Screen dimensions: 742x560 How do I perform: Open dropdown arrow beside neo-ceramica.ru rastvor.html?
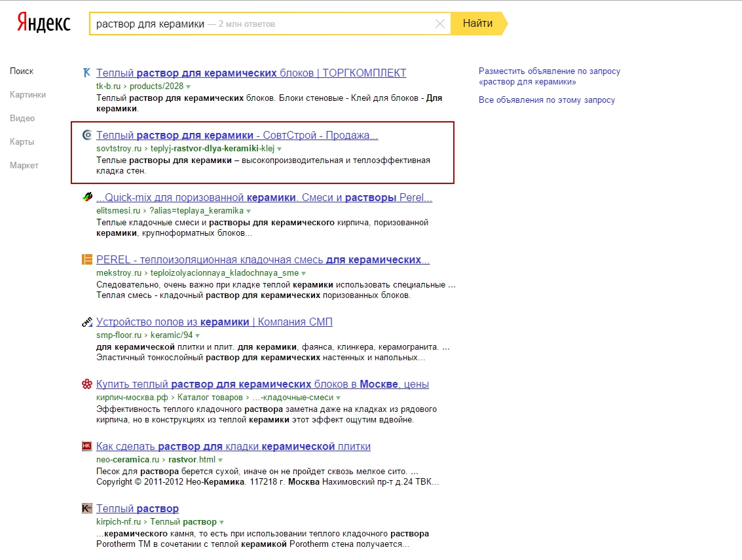pyautogui.click(x=220, y=460)
